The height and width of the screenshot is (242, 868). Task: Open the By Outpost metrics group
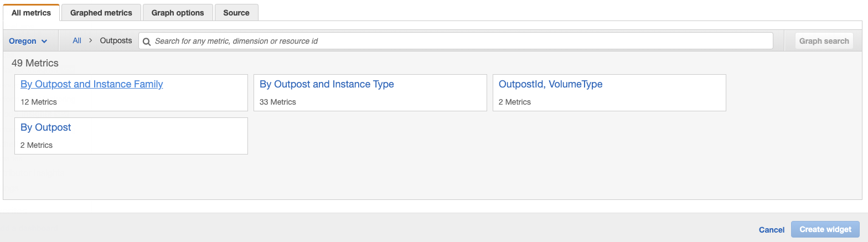click(x=46, y=127)
